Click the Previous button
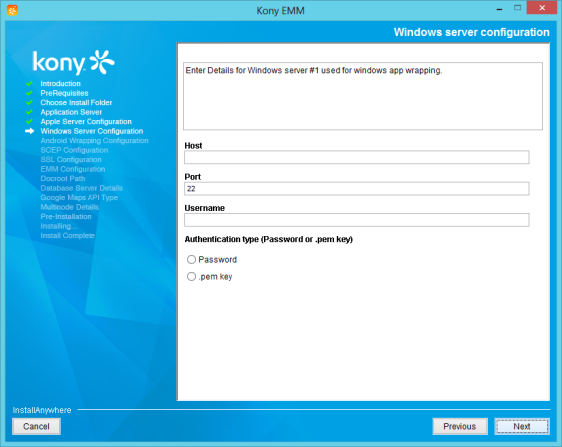The height and width of the screenshot is (447, 562). 460,426
